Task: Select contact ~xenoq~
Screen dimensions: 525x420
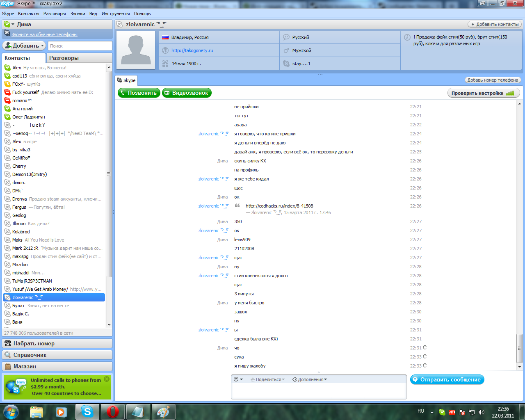Action: tap(54, 133)
